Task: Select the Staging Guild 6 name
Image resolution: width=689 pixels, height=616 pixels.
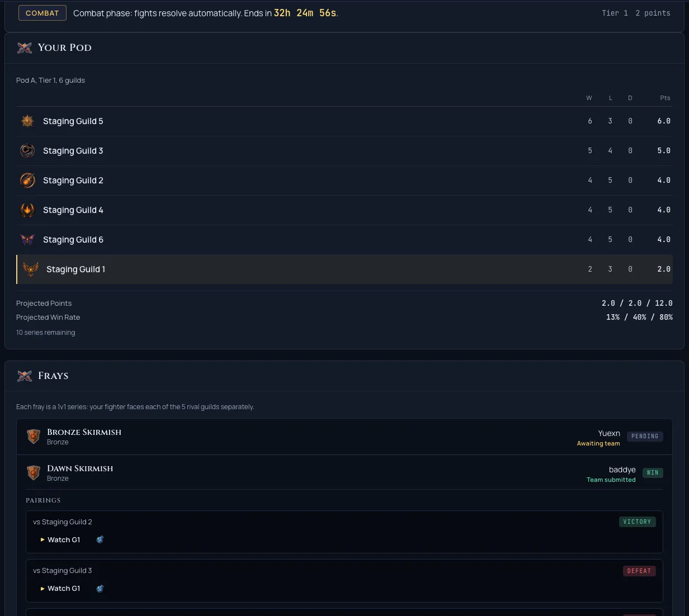Action: coord(73,239)
